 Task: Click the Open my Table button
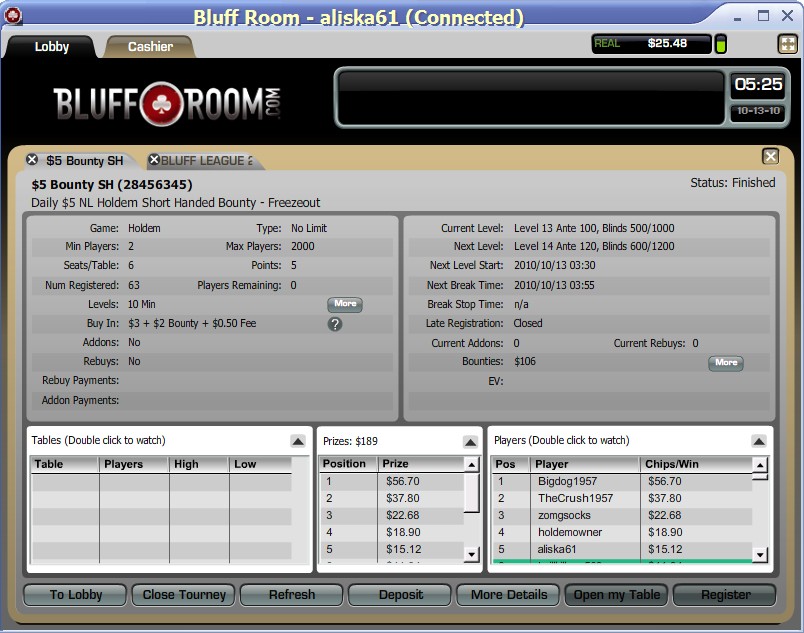(x=617, y=595)
